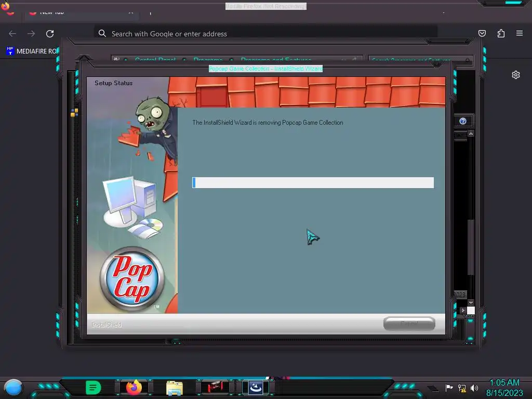Open Pocket from the Firefox toolbar

pos(482,33)
